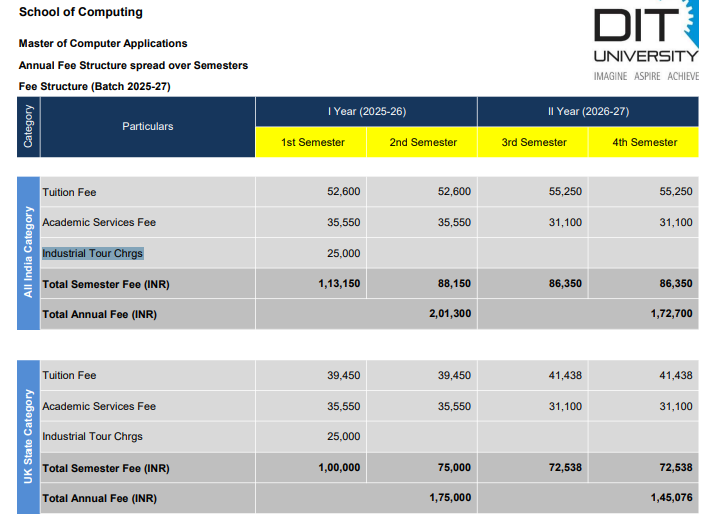Click the "IMAGINE ASPIRE ACHIEVE" tagline
The image size is (722, 529).
(x=646, y=76)
